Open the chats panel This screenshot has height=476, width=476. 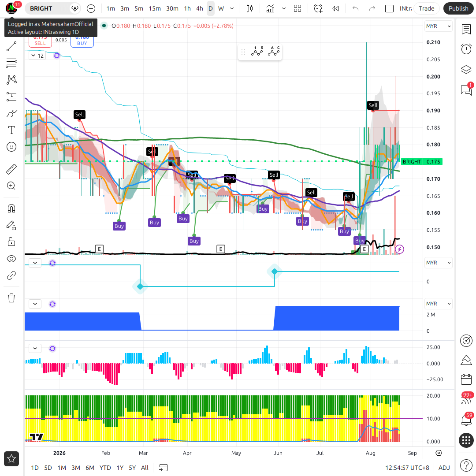coord(466,89)
